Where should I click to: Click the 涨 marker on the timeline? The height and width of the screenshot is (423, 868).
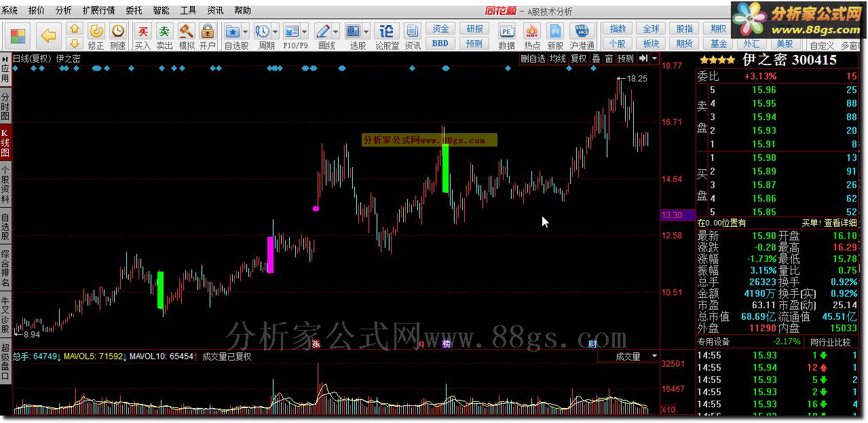(x=316, y=344)
